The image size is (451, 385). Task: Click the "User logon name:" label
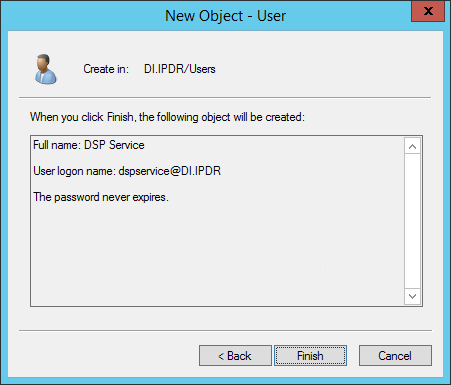point(74,171)
